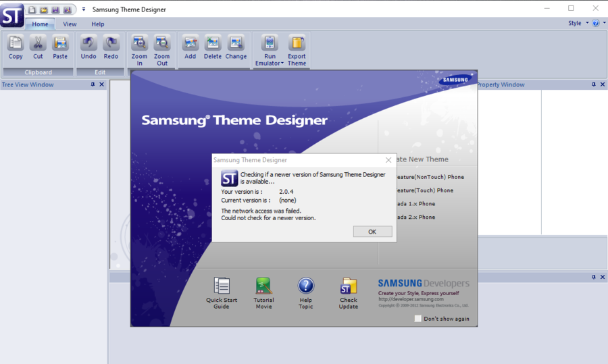Pin the Property Window panel

594,84
